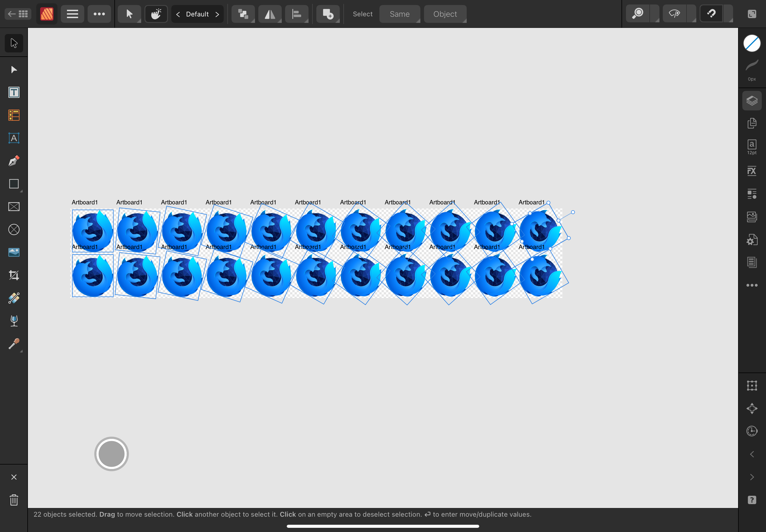Image resolution: width=766 pixels, height=532 pixels.
Task: Select the Frame Text tool
Action: [14, 92]
